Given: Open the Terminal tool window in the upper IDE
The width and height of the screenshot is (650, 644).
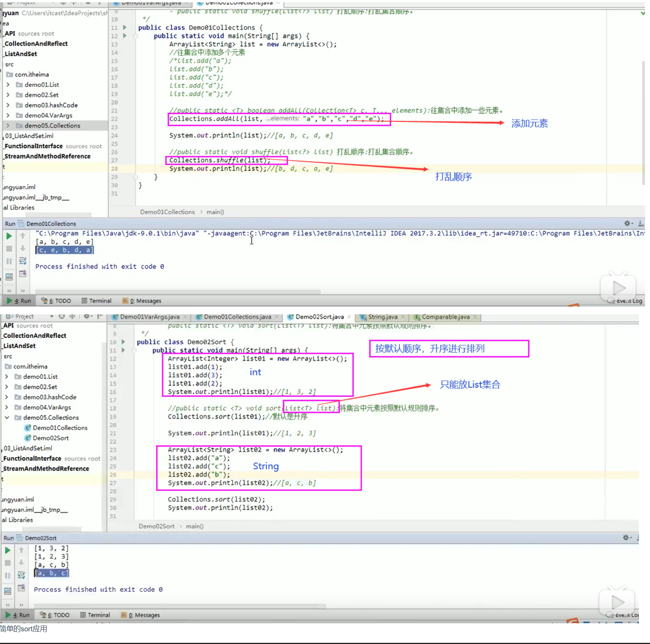Looking at the screenshot, I should point(96,301).
